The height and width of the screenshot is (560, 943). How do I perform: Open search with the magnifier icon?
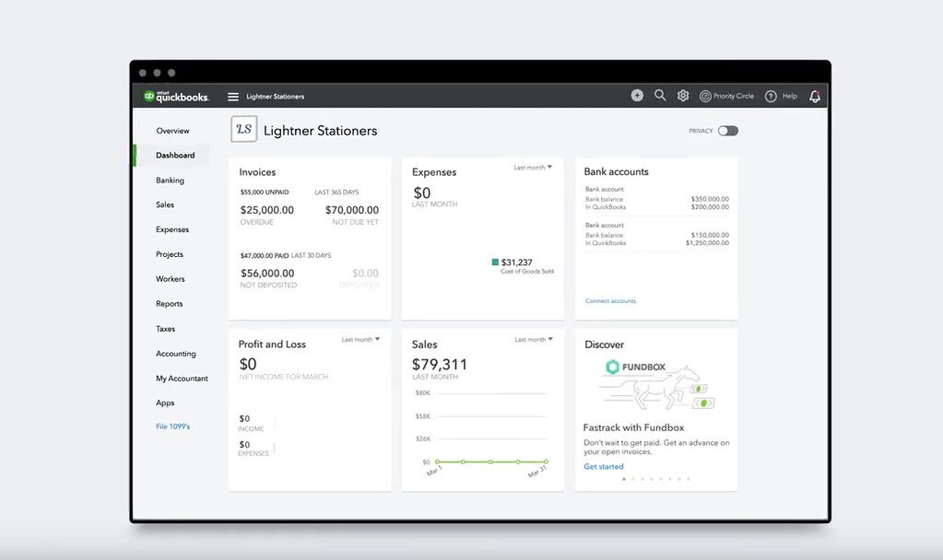(x=660, y=96)
